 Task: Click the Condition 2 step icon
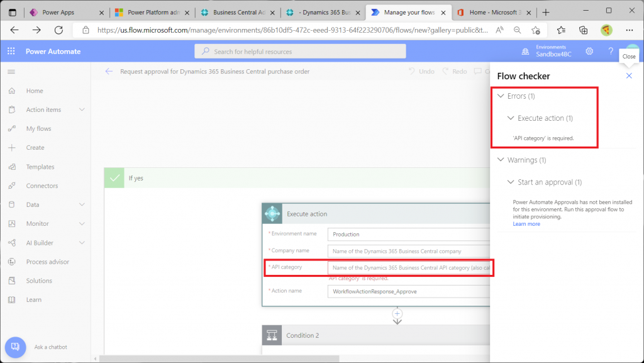coord(272,335)
